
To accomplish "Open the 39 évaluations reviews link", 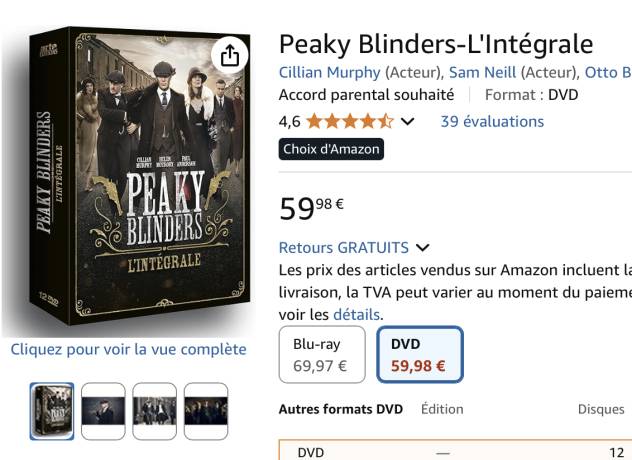I will [x=492, y=121].
